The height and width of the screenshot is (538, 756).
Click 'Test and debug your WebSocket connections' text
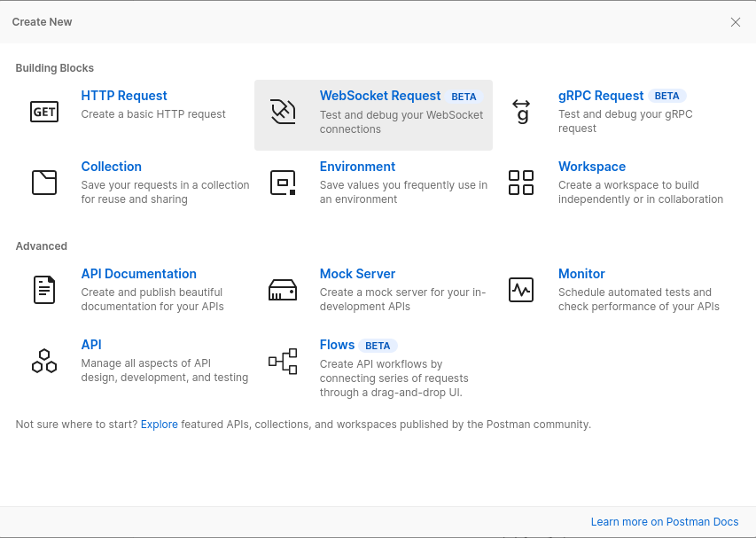coord(401,122)
